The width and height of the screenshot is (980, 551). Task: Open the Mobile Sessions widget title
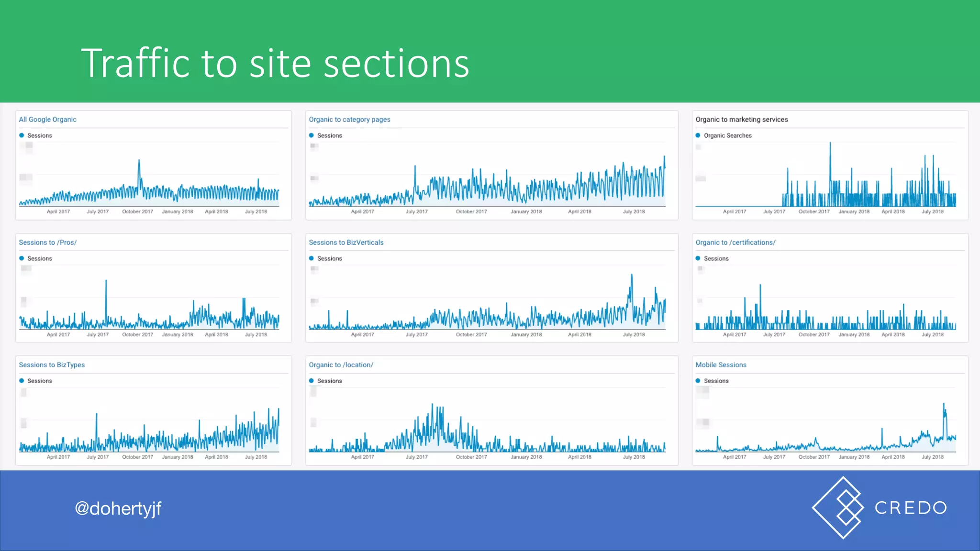coord(721,365)
